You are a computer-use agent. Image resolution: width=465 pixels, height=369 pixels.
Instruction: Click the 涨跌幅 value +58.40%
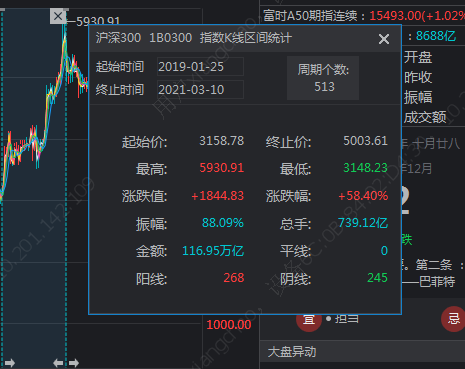(x=363, y=196)
